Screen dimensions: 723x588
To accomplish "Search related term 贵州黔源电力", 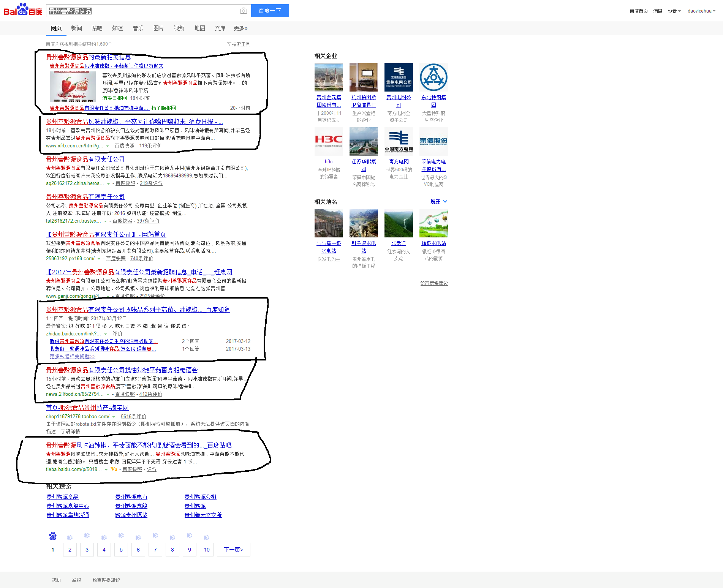I will [131, 497].
